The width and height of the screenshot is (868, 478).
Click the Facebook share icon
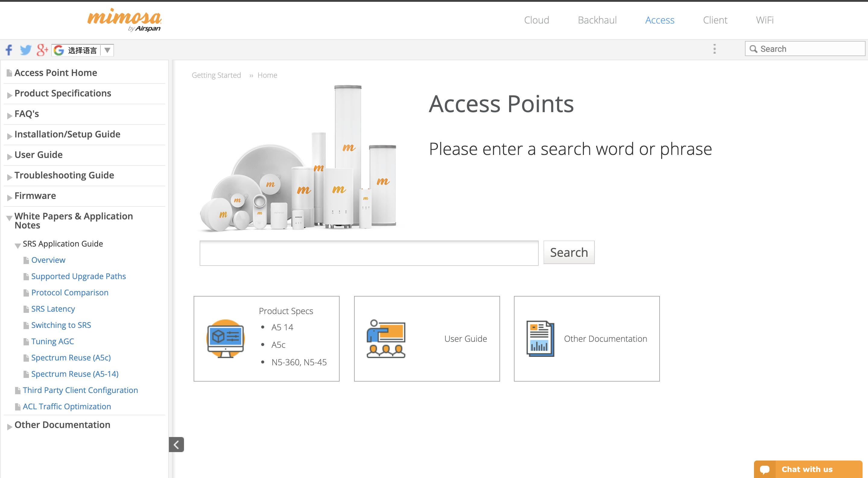[9, 50]
